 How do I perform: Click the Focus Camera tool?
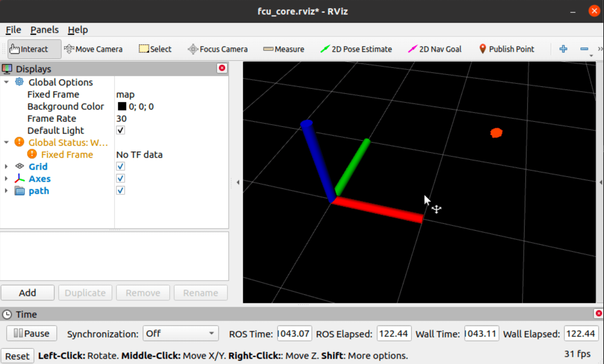click(218, 49)
